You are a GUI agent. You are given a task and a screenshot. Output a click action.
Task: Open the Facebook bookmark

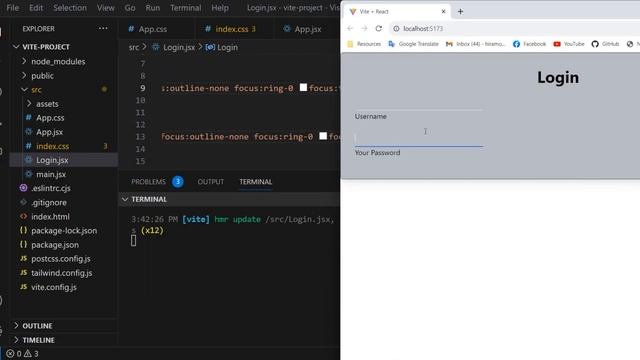click(x=529, y=44)
